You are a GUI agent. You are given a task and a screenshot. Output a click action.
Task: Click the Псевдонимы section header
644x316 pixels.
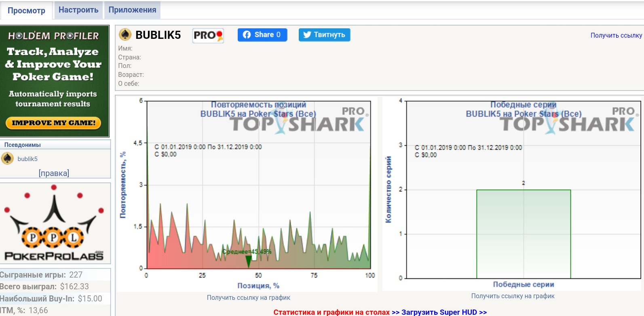coord(23,145)
